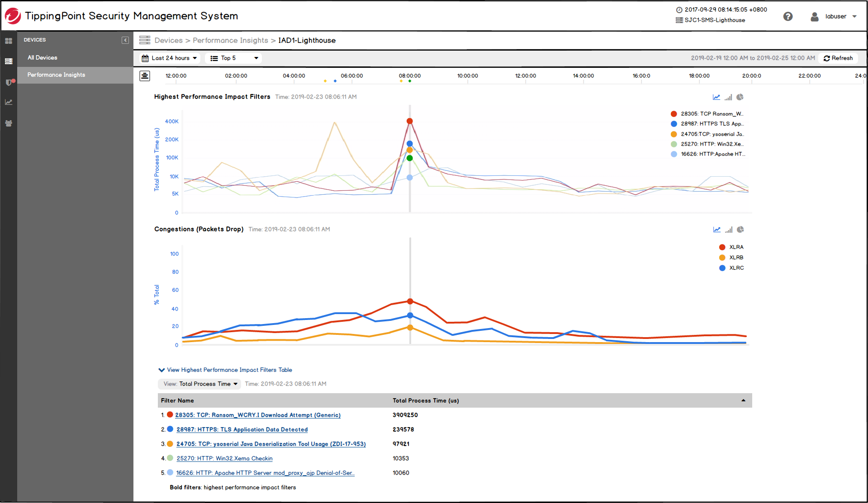Switch Highest Performance Impact Filters to bar chart

728,97
